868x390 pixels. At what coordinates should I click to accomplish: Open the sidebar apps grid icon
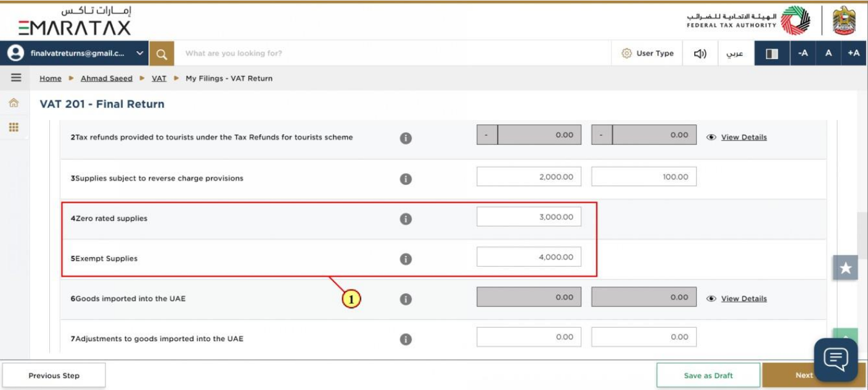[13, 128]
